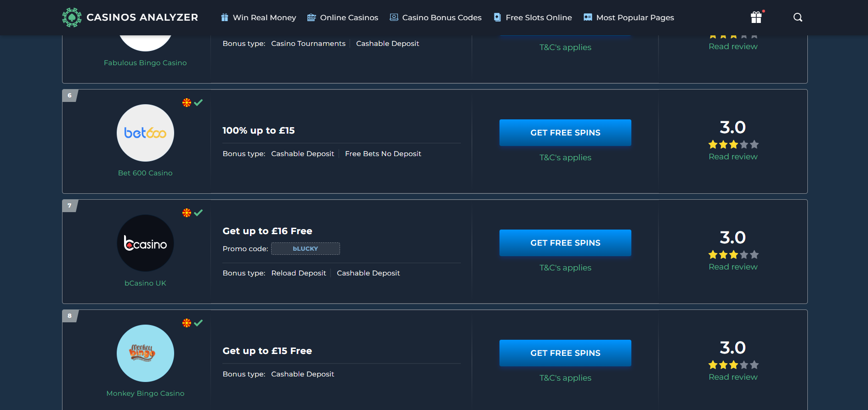Open the bCasino UK name link
The width and height of the screenshot is (868, 410).
click(x=145, y=283)
